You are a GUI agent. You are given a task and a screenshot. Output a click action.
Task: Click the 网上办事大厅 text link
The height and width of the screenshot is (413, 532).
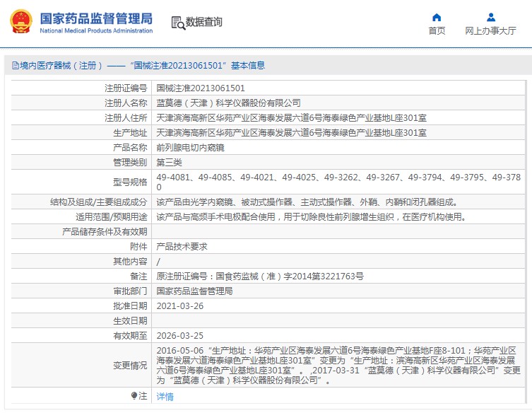pos(490,31)
